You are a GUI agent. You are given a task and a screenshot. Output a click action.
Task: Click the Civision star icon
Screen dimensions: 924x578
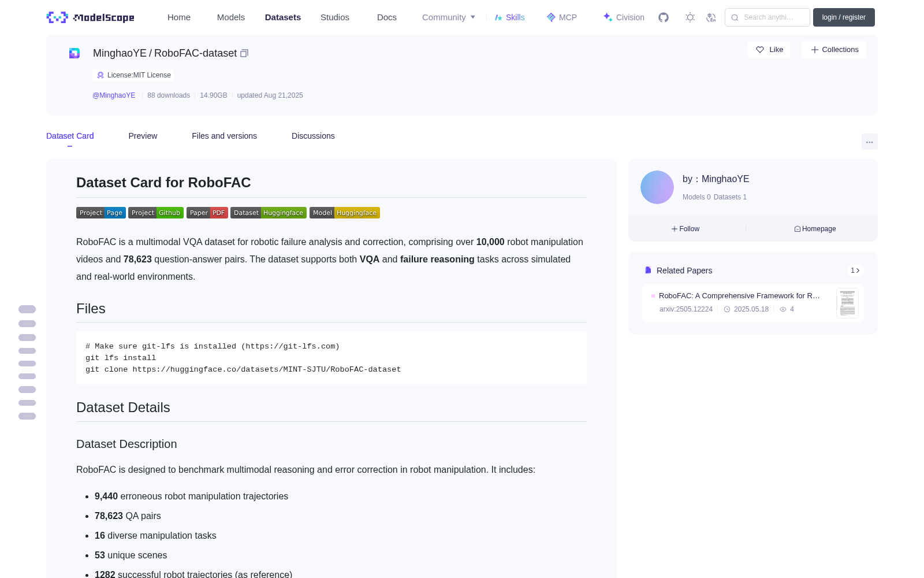coord(608,17)
